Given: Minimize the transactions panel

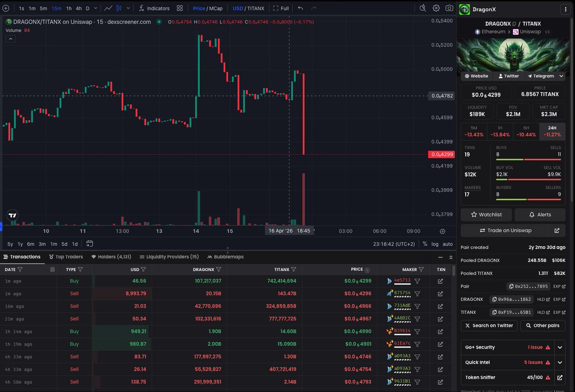Looking at the screenshot, I should coord(440,257).
